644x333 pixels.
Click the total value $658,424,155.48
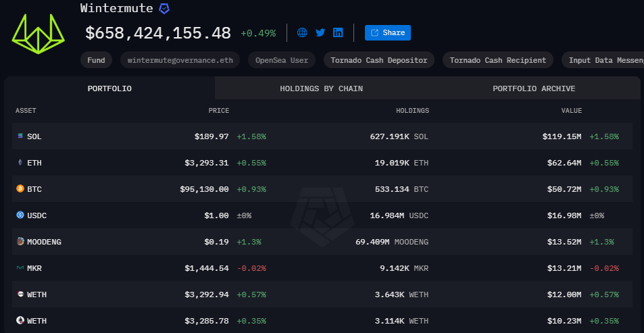click(x=158, y=33)
